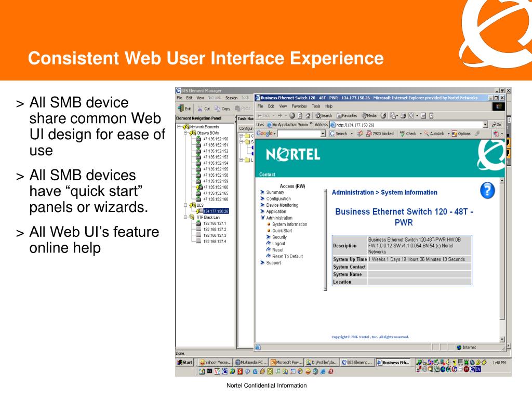Click the address bar URL field
532x399 pixels.
(406, 125)
